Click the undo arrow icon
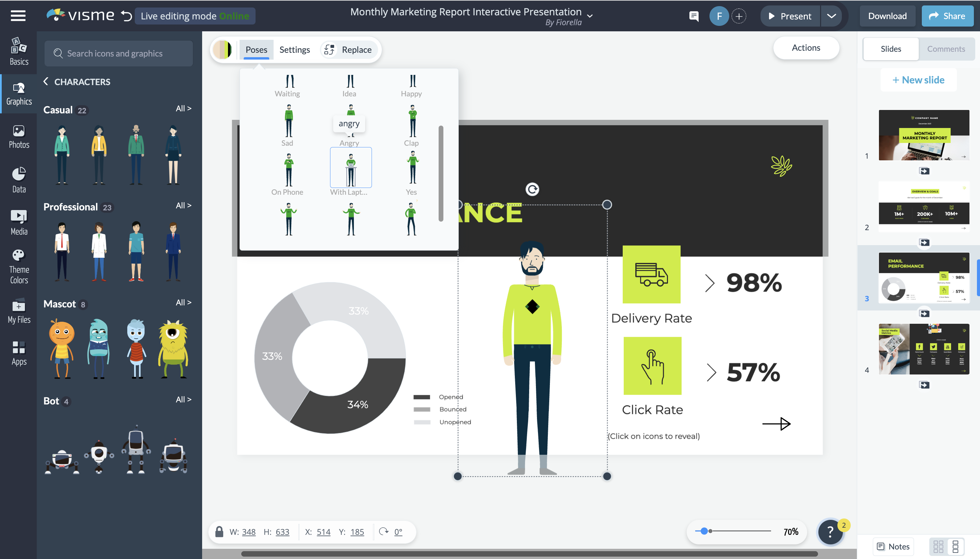 (126, 16)
